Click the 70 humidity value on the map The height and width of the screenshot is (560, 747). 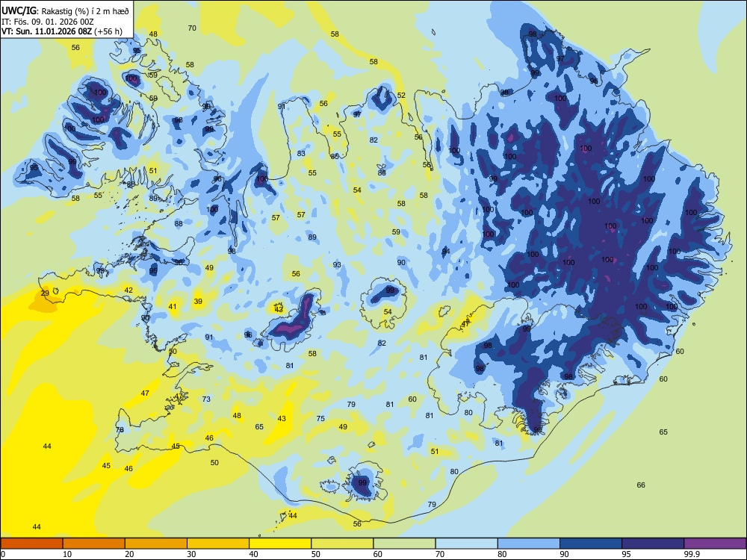[192, 28]
